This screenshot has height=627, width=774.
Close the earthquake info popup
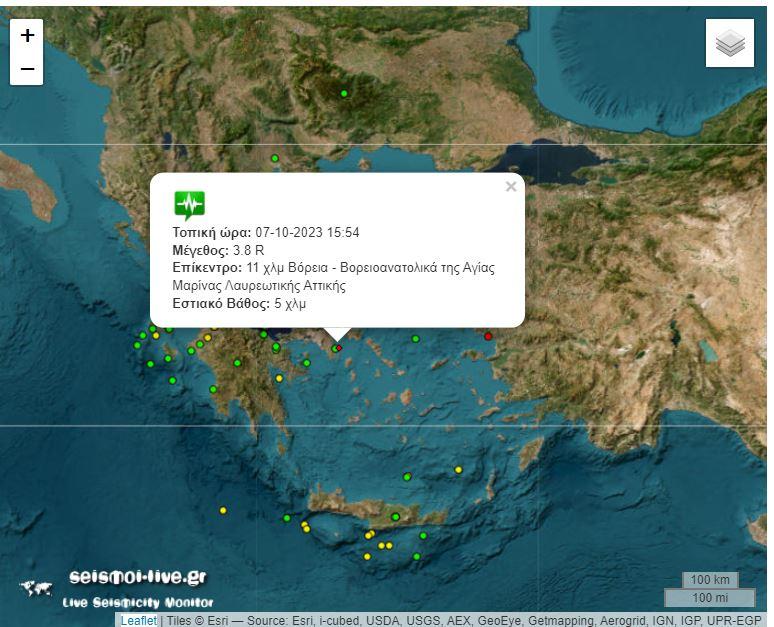[511, 187]
